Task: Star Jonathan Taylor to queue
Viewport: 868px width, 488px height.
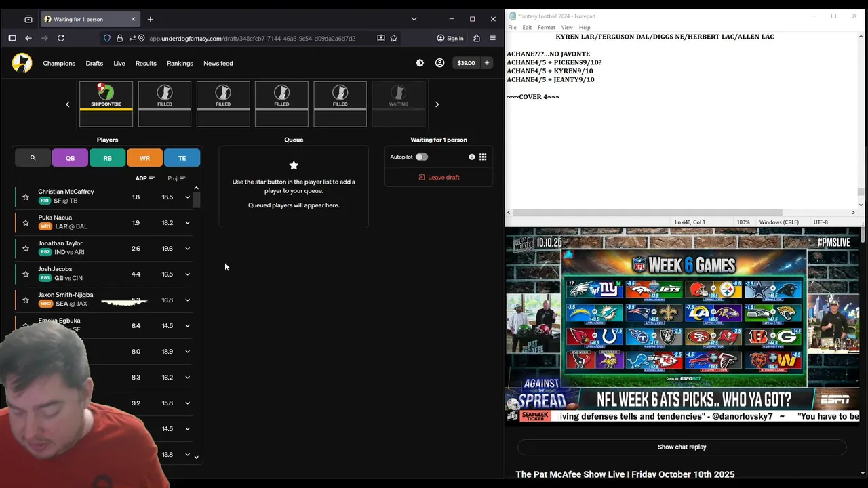Action: tap(26, 249)
